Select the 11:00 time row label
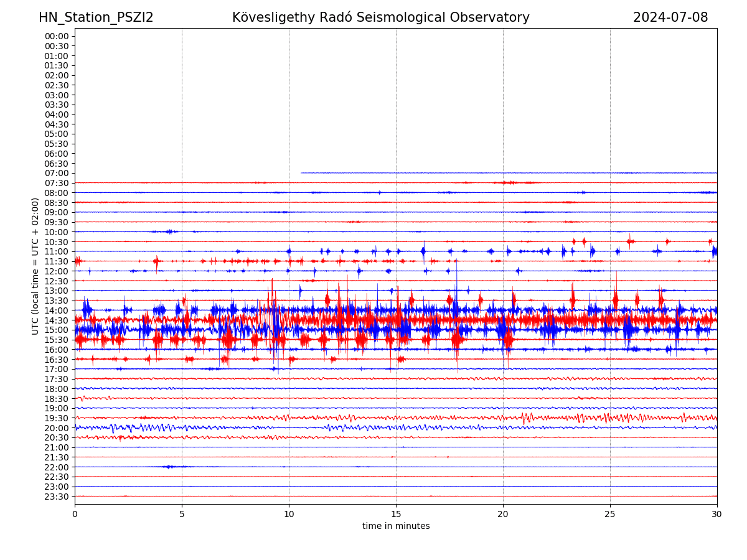This screenshot has height=560, width=747. pos(56,251)
